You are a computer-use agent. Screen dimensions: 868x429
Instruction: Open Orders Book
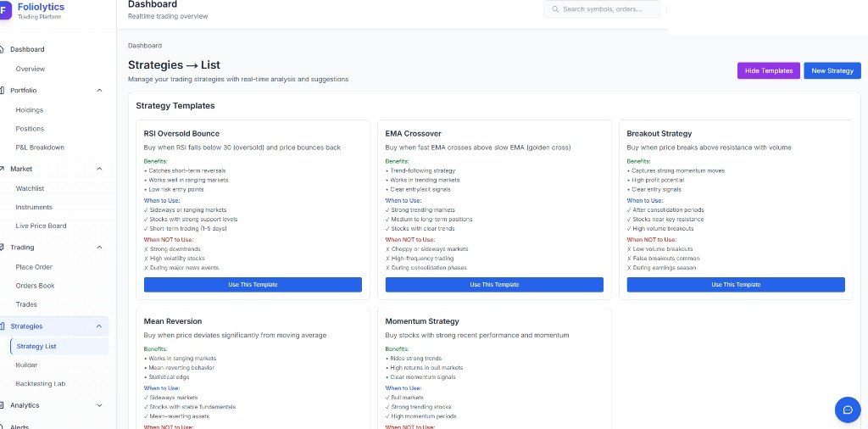coord(35,287)
